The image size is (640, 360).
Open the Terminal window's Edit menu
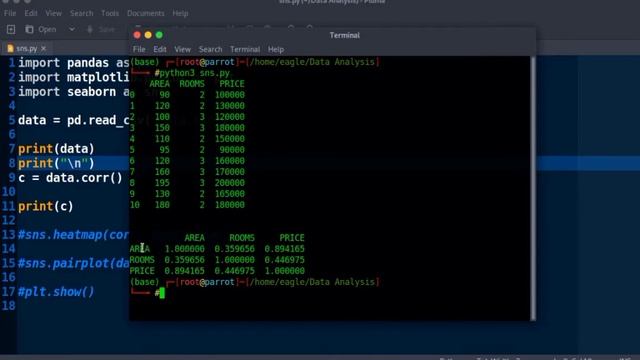pos(160,49)
